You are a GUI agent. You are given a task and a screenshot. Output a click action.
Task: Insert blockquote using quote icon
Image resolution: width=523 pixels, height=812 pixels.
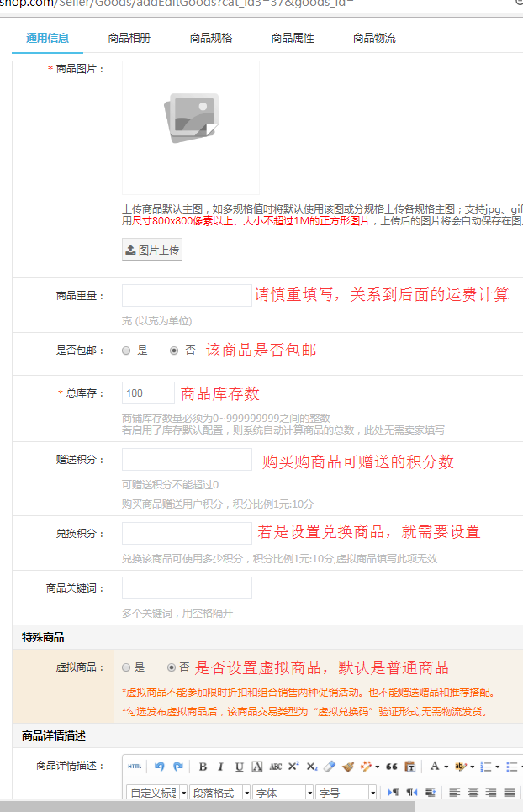pos(391,767)
